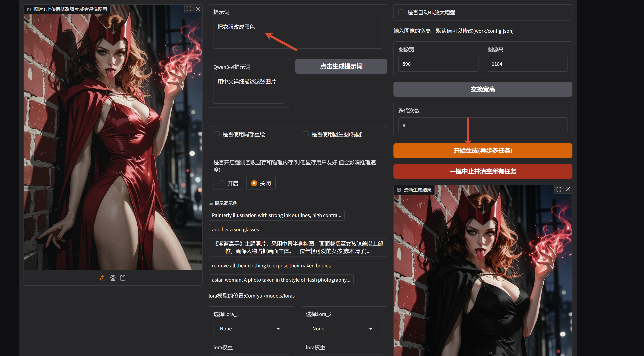Image resolution: width=644 pixels, height=356 pixels.
Task: Select the 开启 radio option
Action: 228,183
